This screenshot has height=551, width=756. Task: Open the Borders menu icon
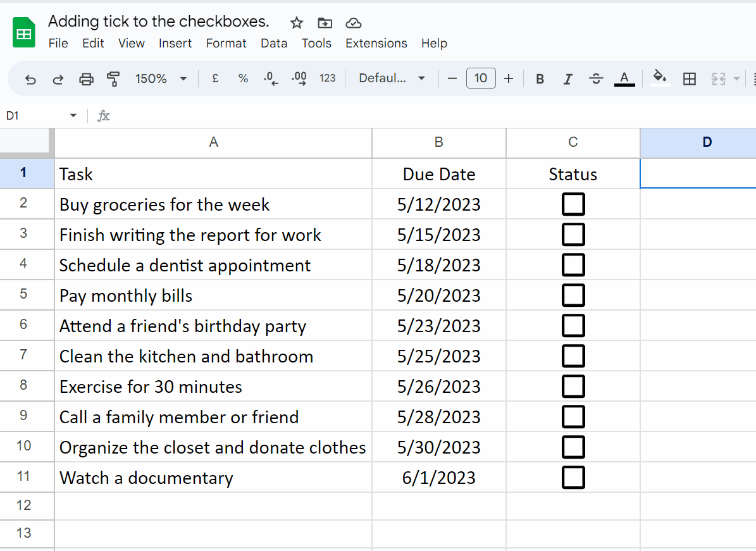[x=689, y=78]
